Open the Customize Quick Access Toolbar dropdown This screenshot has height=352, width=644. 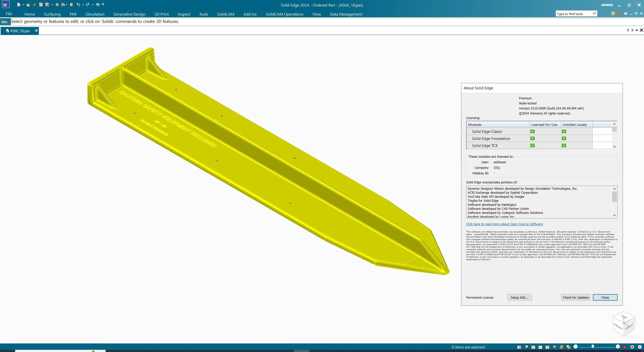pyautogui.click(x=103, y=5)
